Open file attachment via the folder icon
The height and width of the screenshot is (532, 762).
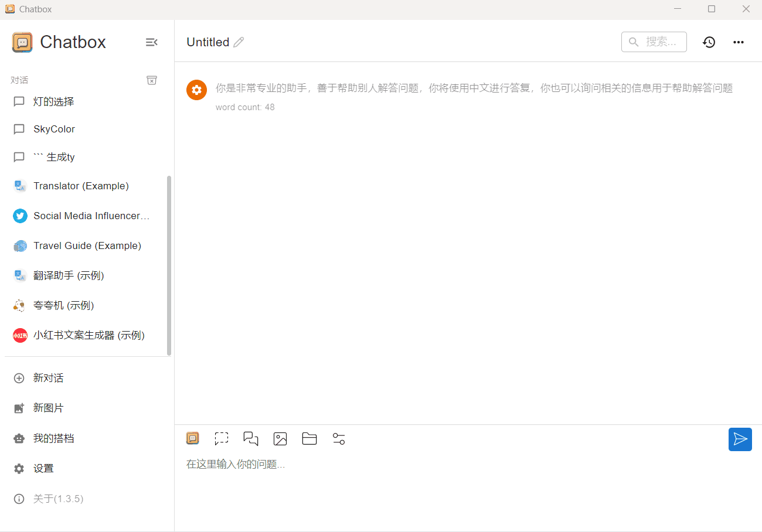click(x=309, y=438)
